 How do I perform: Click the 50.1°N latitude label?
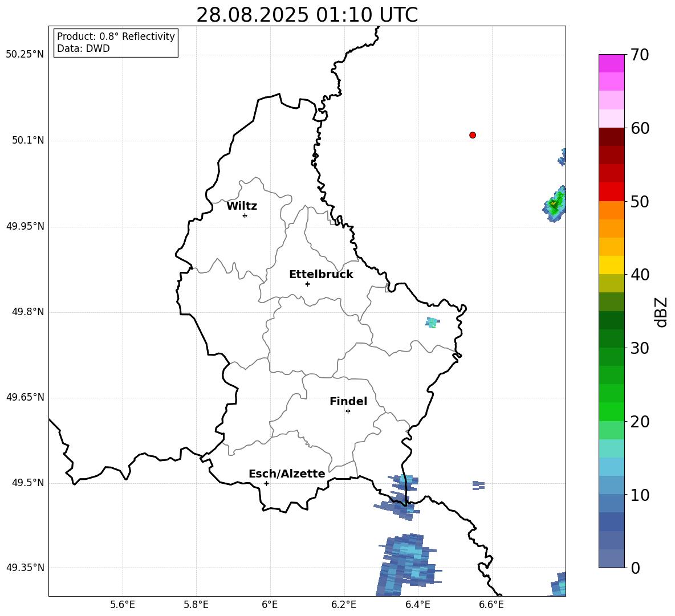click(28, 140)
